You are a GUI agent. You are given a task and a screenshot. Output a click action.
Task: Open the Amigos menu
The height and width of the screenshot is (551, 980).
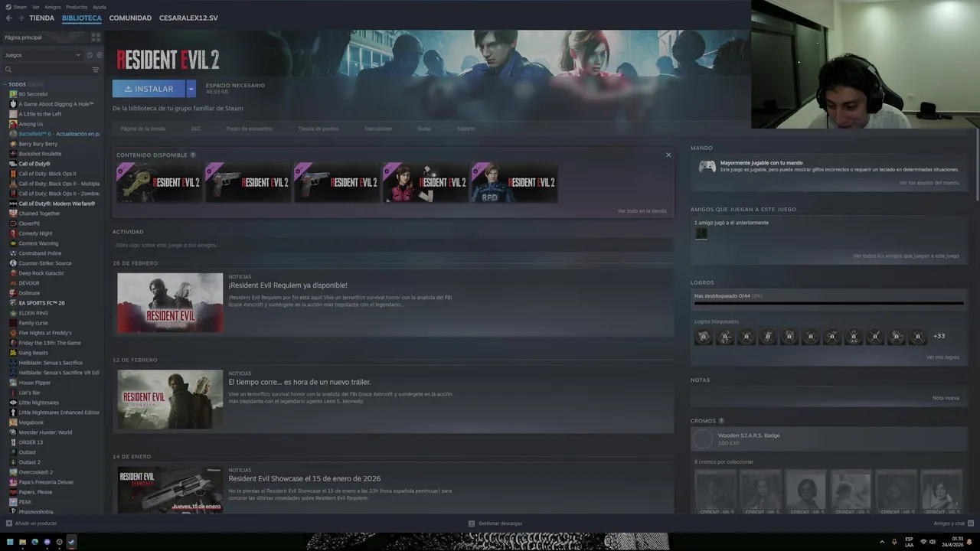pos(53,7)
